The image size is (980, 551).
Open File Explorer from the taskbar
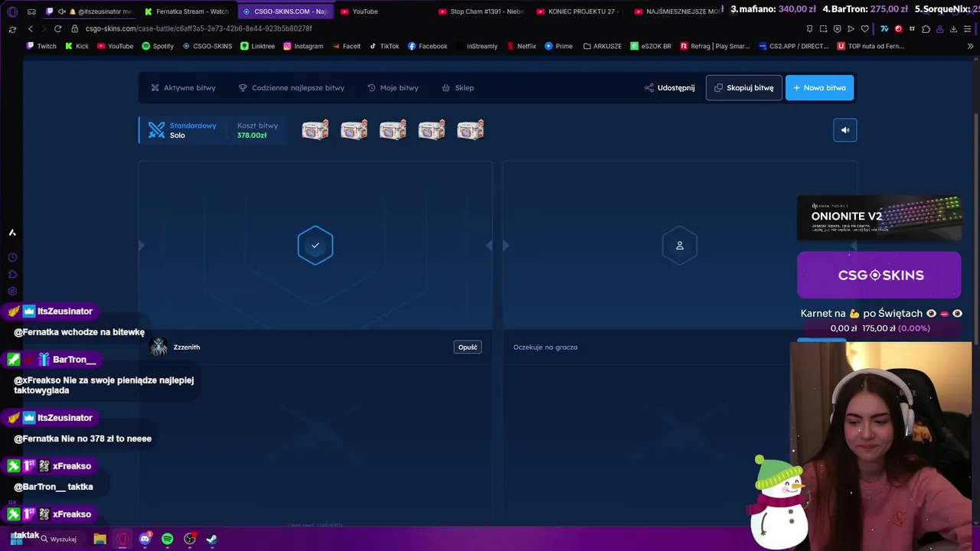point(100,539)
